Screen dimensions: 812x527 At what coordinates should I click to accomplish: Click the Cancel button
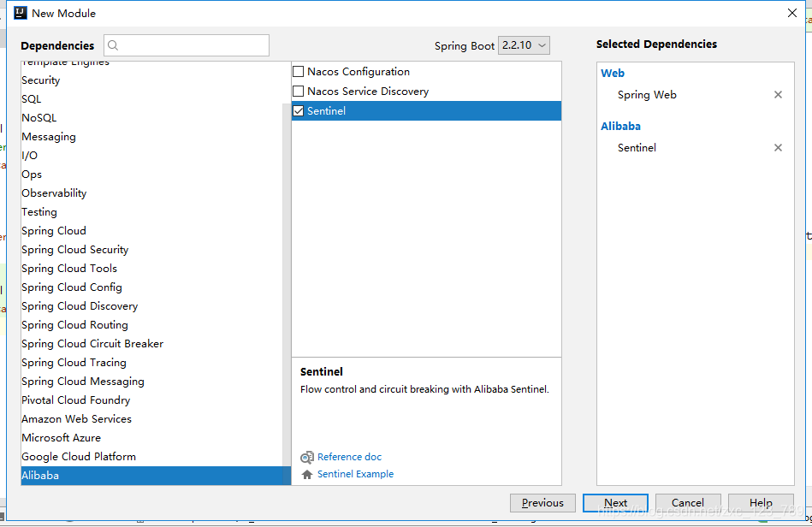688,503
